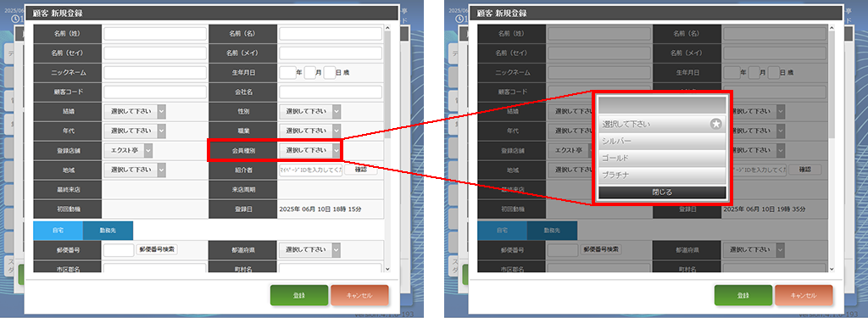Click the 紹介者 ID input in left dialog

[310, 170]
